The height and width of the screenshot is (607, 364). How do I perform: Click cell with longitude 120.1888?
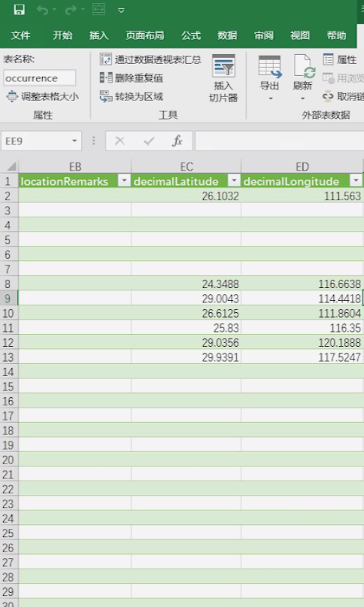coord(302,342)
